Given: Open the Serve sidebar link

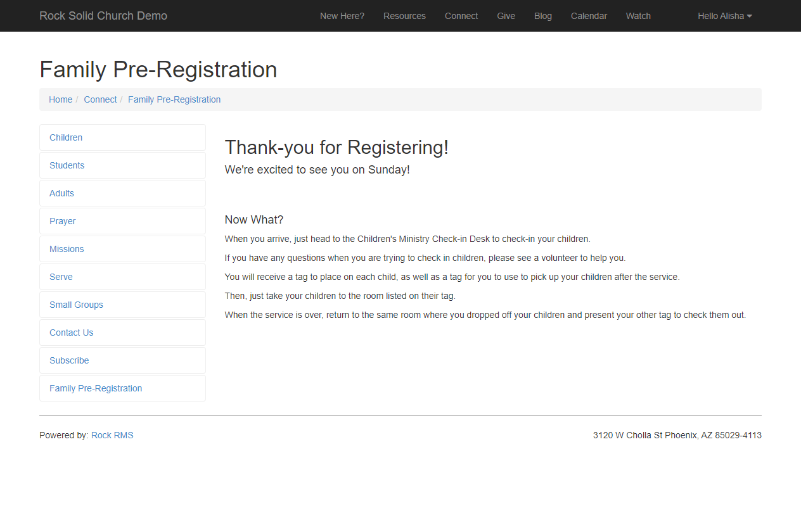Looking at the screenshot, I should pos(122,277).
